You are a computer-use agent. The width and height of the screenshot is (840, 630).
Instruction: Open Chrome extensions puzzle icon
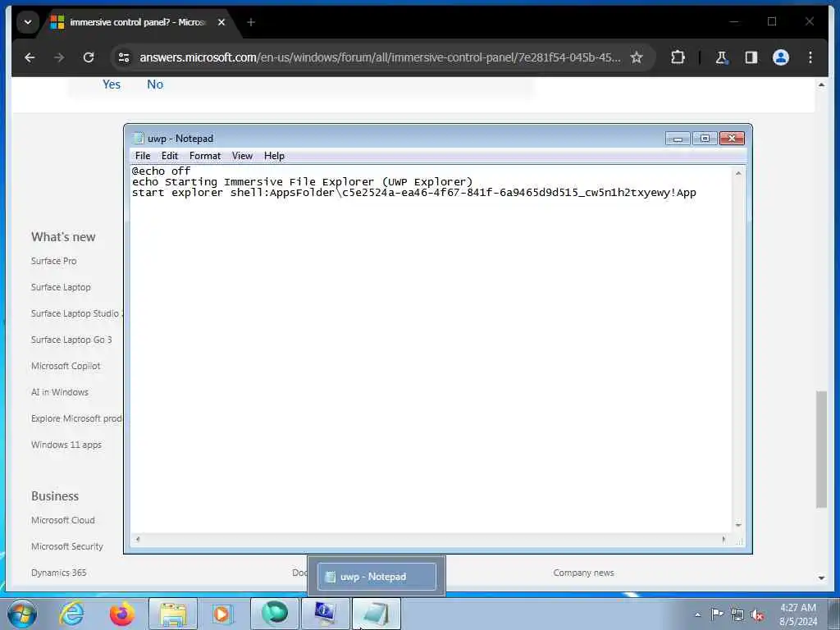(678, 57)
